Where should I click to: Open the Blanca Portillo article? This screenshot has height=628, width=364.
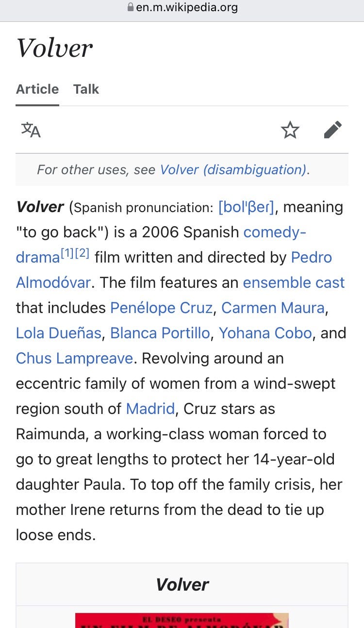click(160, 333)
